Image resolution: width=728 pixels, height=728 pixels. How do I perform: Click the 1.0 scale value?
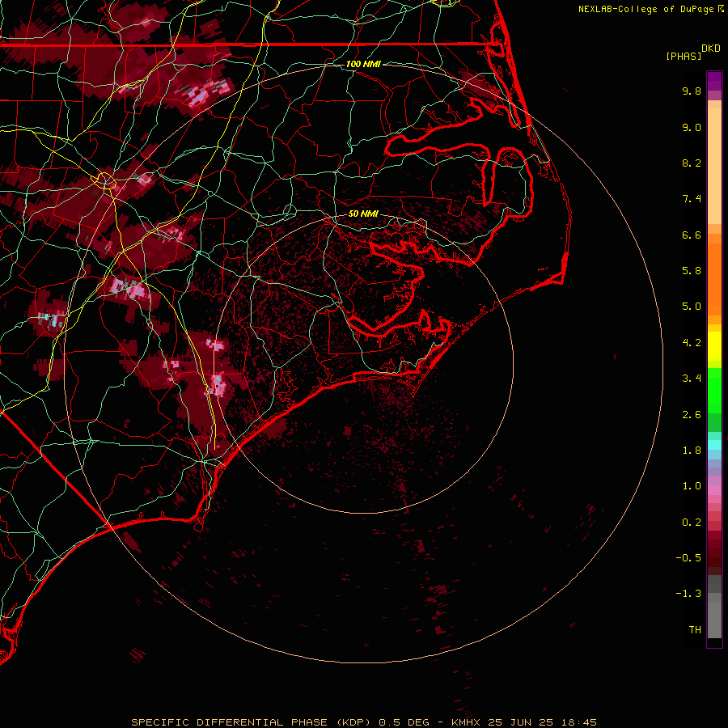click(x=692, y=487)
